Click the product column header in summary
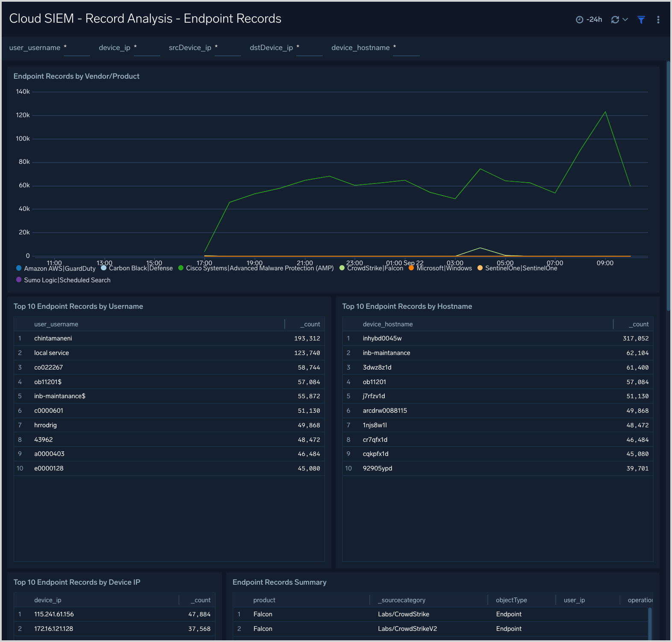Screen dimensions: 672x642 point(264,600)
